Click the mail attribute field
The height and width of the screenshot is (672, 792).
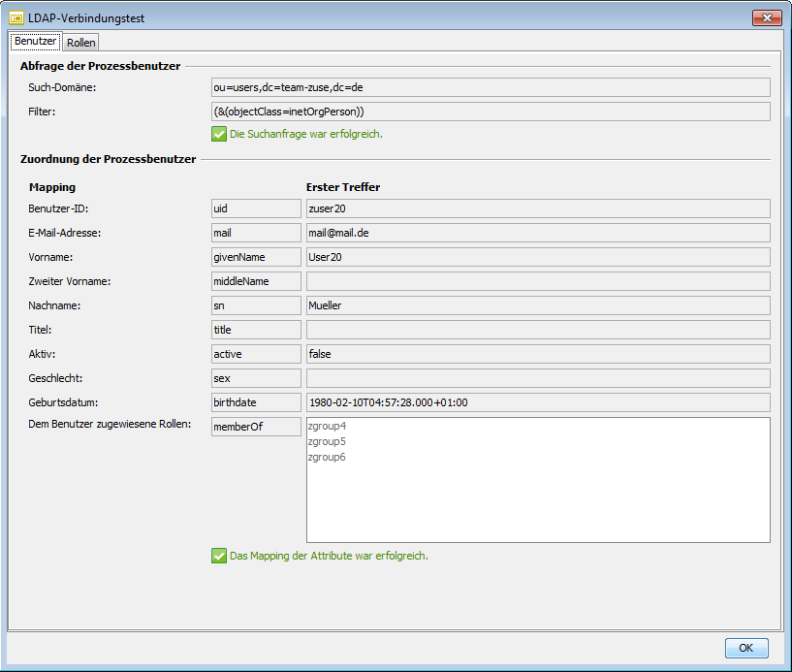(255, 233)
